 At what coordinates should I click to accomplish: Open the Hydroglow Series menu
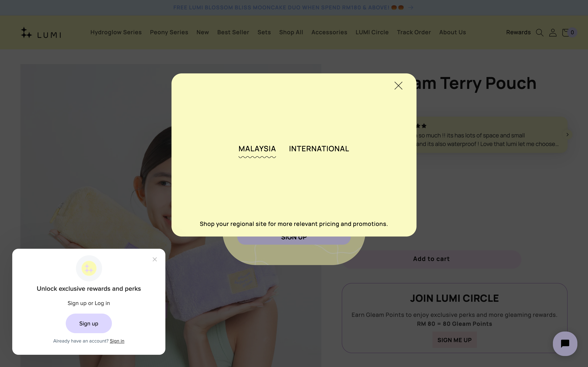coord(116,32)
